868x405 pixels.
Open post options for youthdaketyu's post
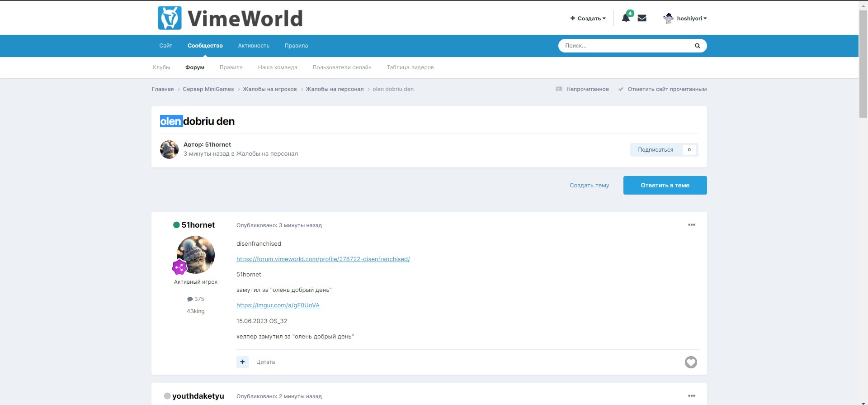coord(691,396)
